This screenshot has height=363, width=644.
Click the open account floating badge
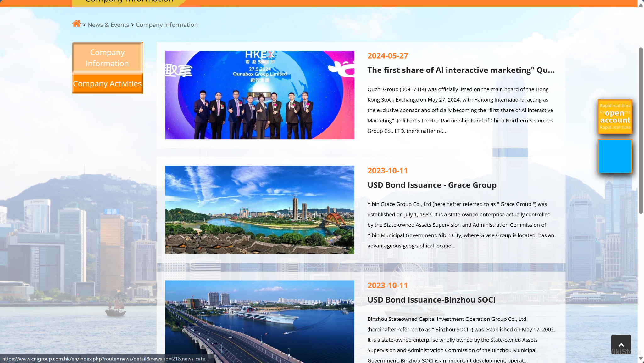coord(615,117)
